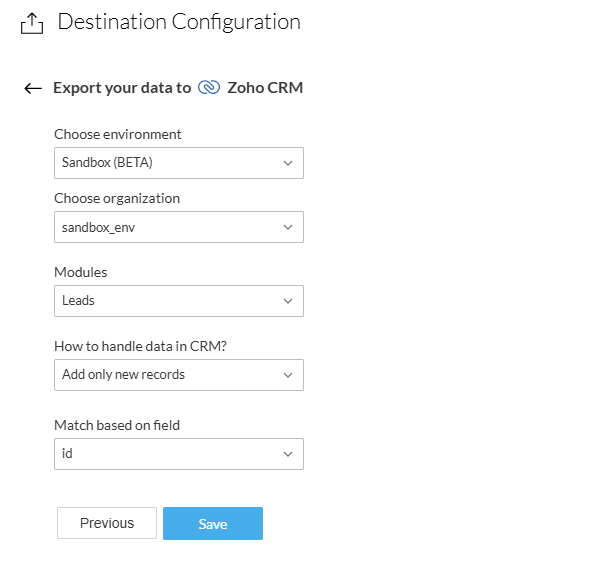Expand the Match based on field chevron
Screen dimensions: 616x573
point(288,454)
